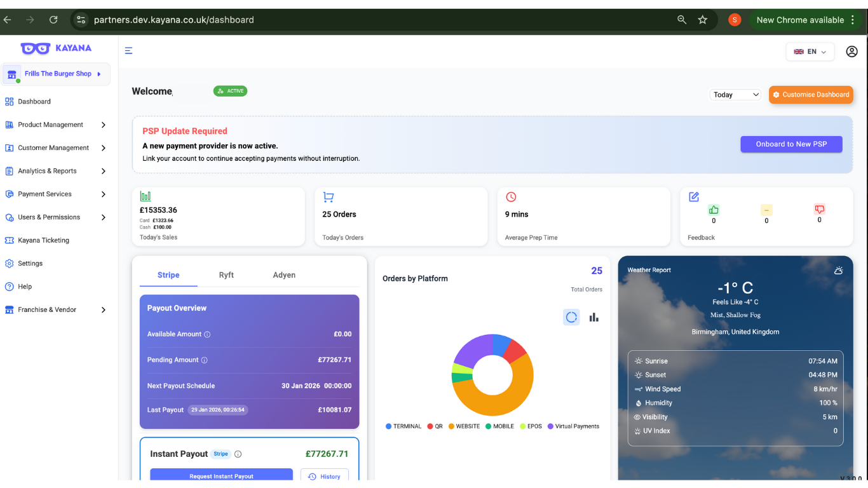Image resolution: width=868 pixels, height=488 pixels.
Task: Reload the page in Chrome
Action: 53,20
